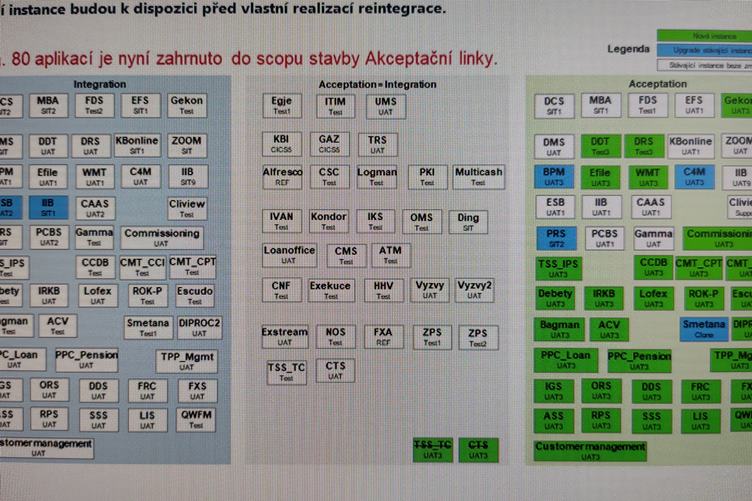The width and height of the screenshot is (752, 501).
Task: Select the green TSS_IPS UAT3 box
Action: click(x=558, y=268)
